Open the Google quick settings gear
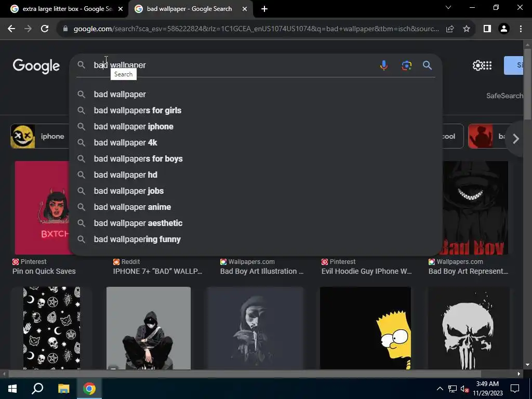532x399 pixels. tap(477, 65)
